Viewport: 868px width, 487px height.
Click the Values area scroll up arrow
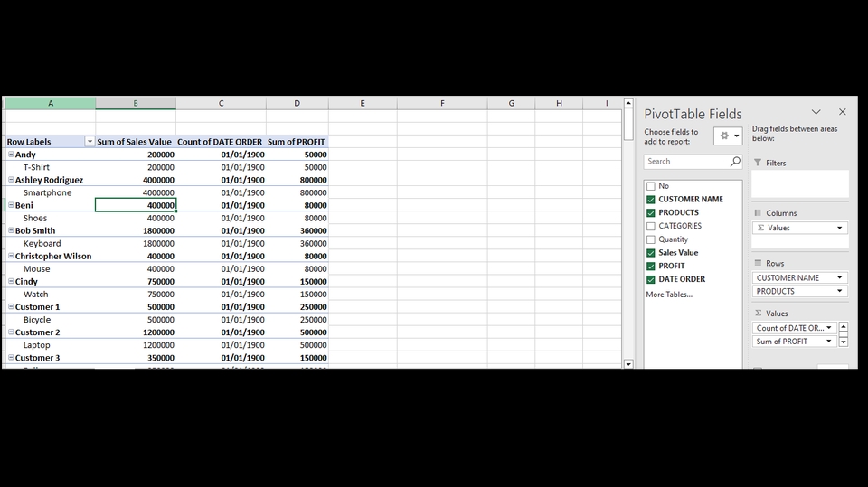click(x=843, y=327)
